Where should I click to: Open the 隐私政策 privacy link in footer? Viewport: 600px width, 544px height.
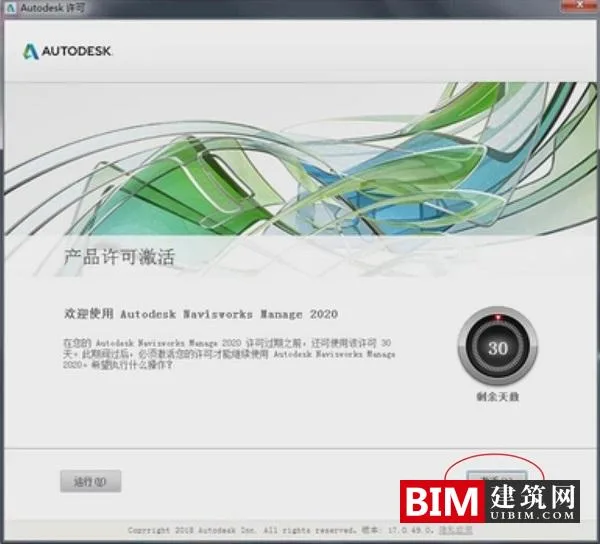tap(455, 530)
